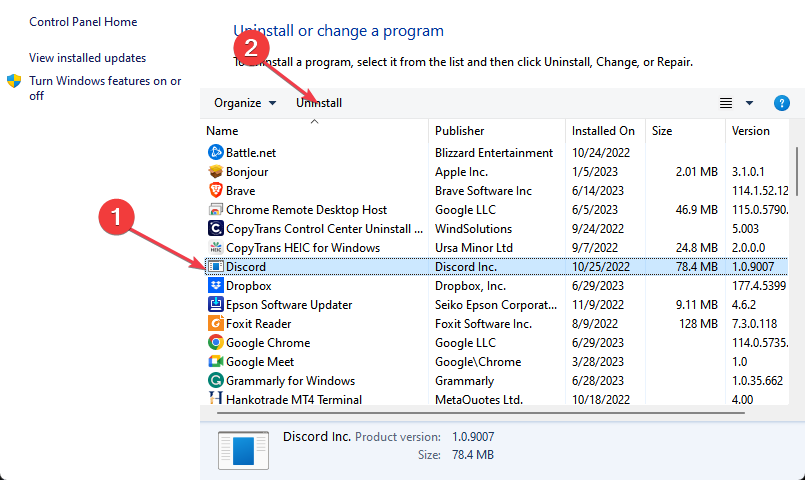Viewport: 805px width, 480px height.
Task: Click version 1.0.35.662 cell
Action: [x=757, y=380]
